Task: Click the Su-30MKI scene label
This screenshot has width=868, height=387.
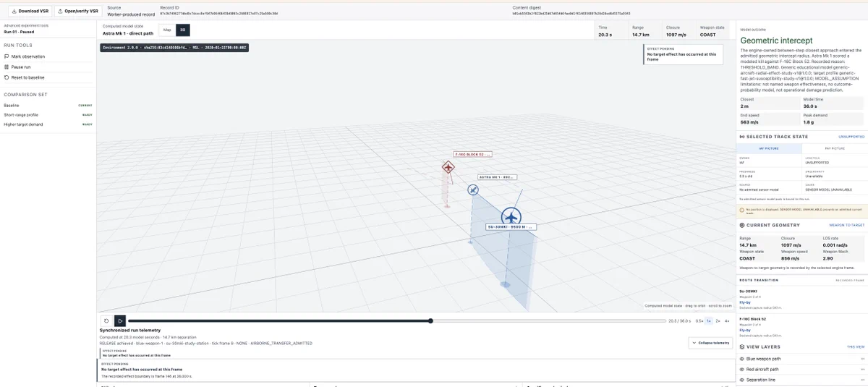Action: click(x=511, y=226)
